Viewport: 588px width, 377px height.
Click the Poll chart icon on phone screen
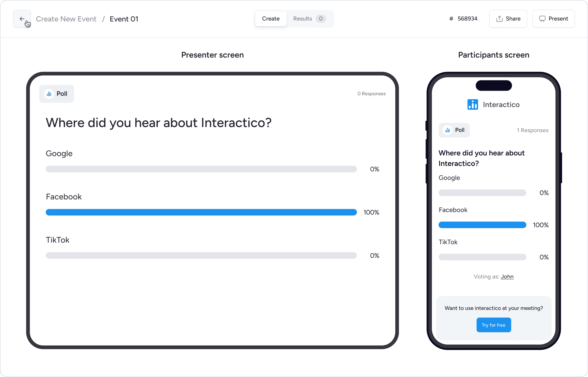(x=447, y=130)
